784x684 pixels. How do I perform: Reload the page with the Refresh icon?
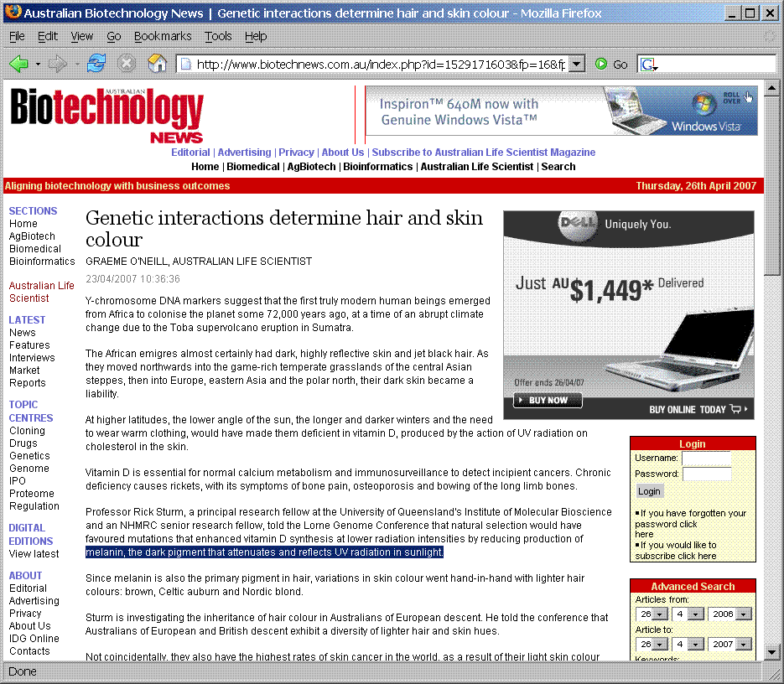96,64
